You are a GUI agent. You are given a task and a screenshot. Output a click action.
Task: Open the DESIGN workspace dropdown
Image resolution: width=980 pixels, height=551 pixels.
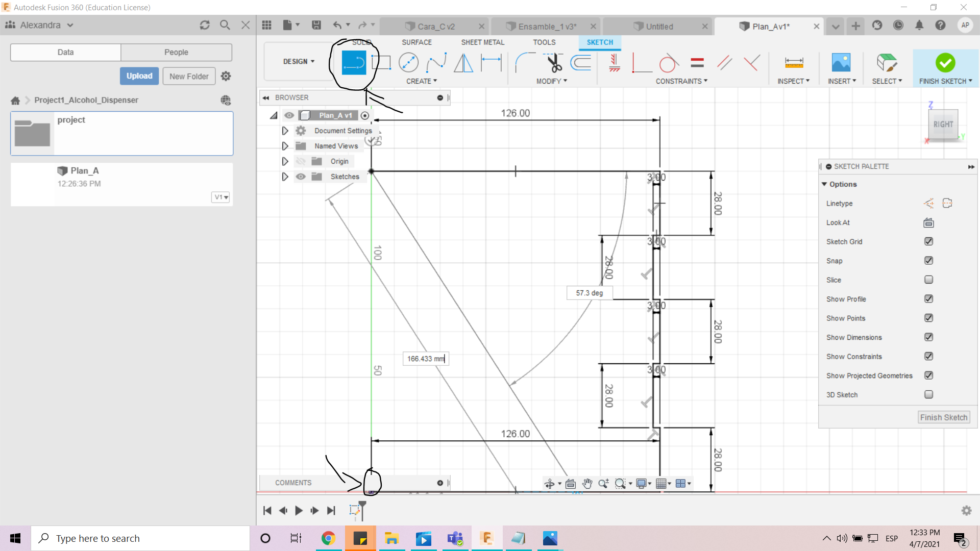tap(299, 61)
